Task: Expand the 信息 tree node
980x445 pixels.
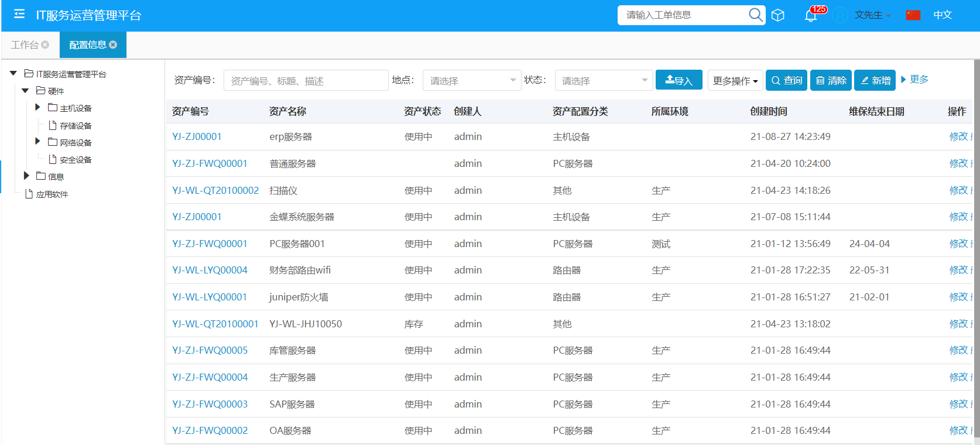Action: click(x=26, y=176)
